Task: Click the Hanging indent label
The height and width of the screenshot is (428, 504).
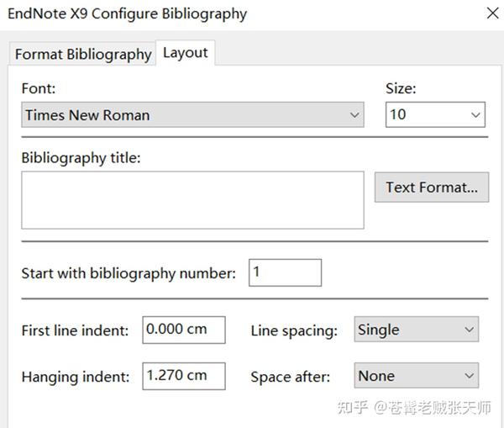Action: (76, 377)
